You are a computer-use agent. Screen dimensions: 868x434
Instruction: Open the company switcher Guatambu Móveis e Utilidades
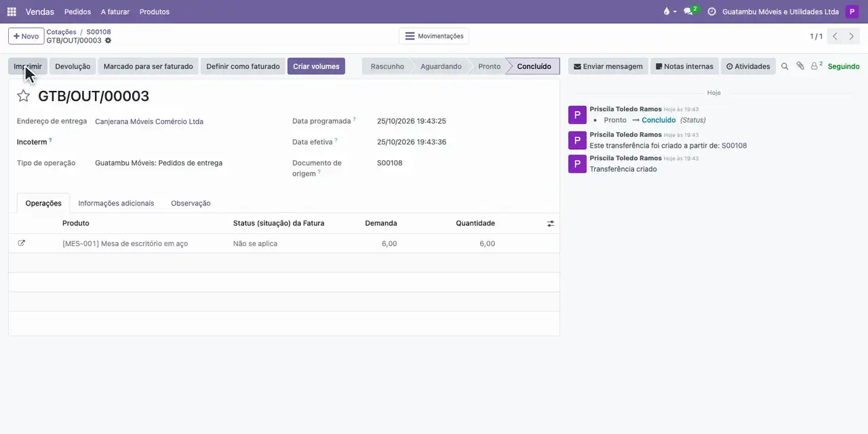(781, 12)
